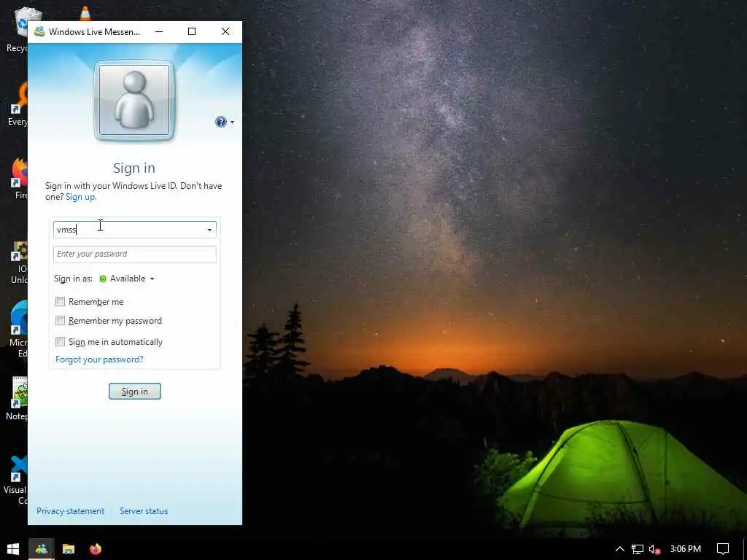Maximize the Messenger window
The height and width of the screenshot is (560, 747).
click(192, 31)
